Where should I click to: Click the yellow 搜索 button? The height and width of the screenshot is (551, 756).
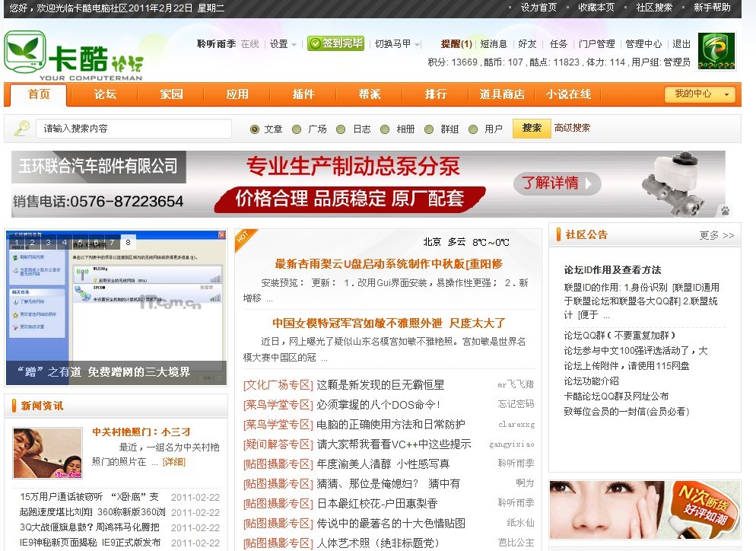(x=532, y=129)
